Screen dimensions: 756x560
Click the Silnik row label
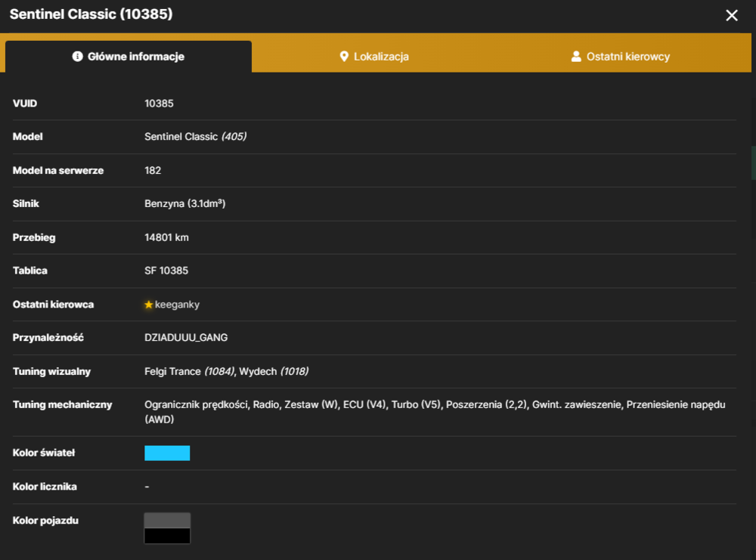26,204
